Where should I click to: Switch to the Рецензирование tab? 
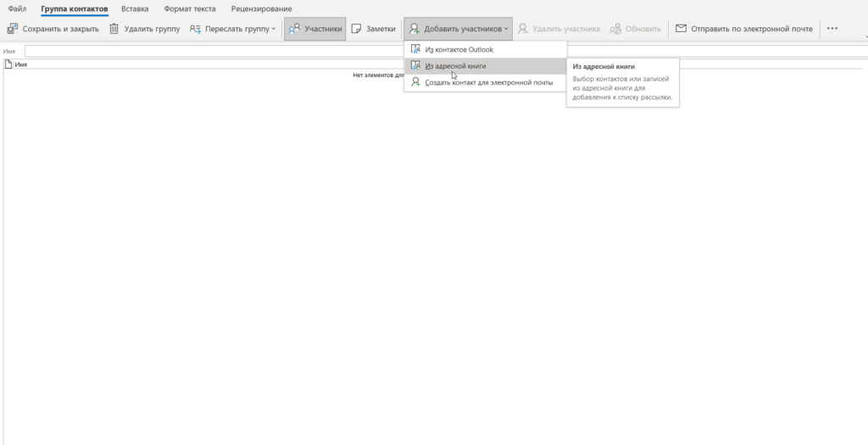(x=261, y=8)
